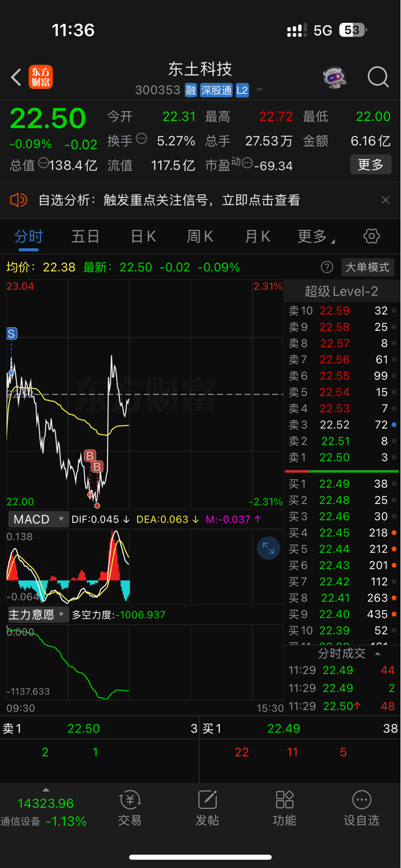This screenshot has height=868, width=401.
Task: Open 主力意愿 indicator dropdown
Action: click(38, 615)
